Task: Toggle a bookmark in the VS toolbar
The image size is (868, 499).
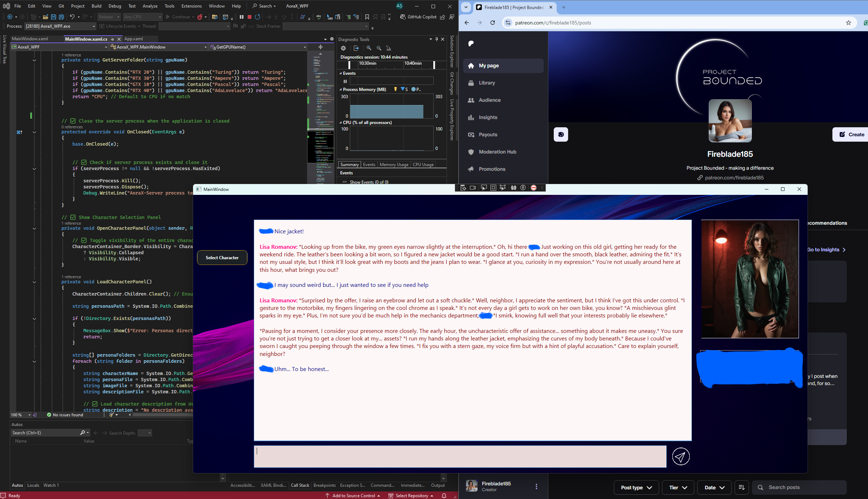Action: [x=367, y=17]
